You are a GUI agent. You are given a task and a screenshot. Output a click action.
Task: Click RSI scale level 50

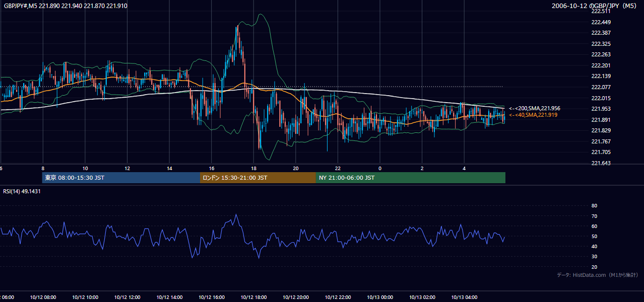click(x=594, y=236)
